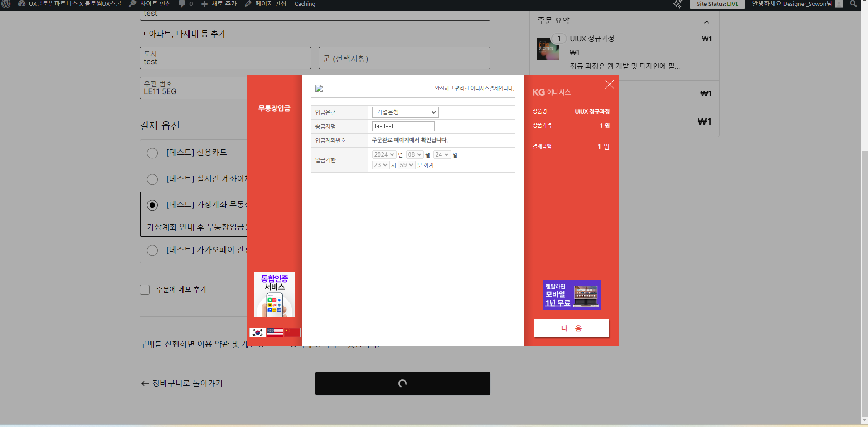Switch popup language to US flag
The width and height of the screenshot is (868, 427).
point(275,332)
